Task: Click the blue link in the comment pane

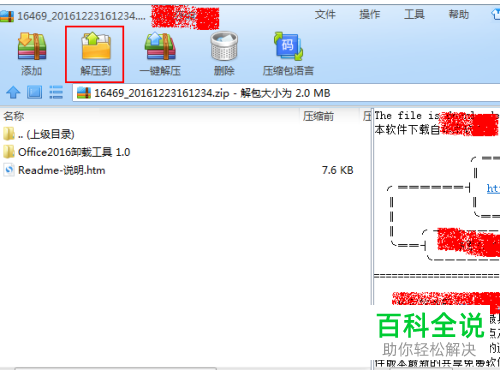Action: [x=493, y=188]
